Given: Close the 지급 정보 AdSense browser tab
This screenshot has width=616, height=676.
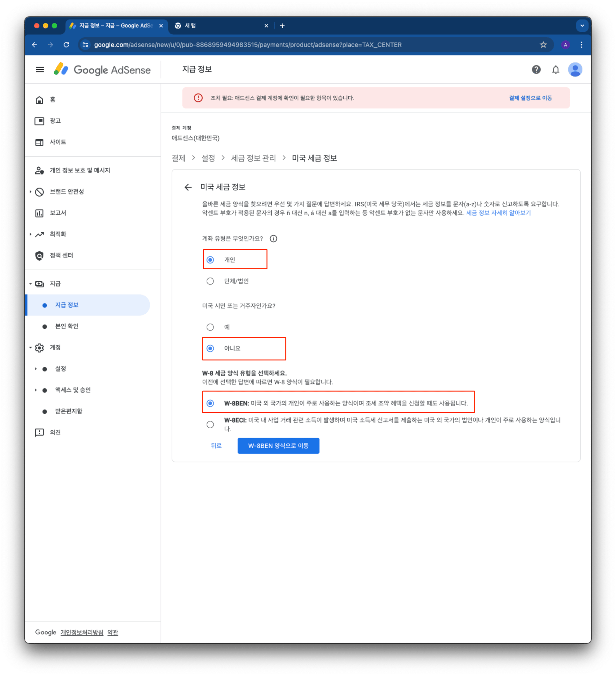Looking at the screenshot, I should click(161, 26).
